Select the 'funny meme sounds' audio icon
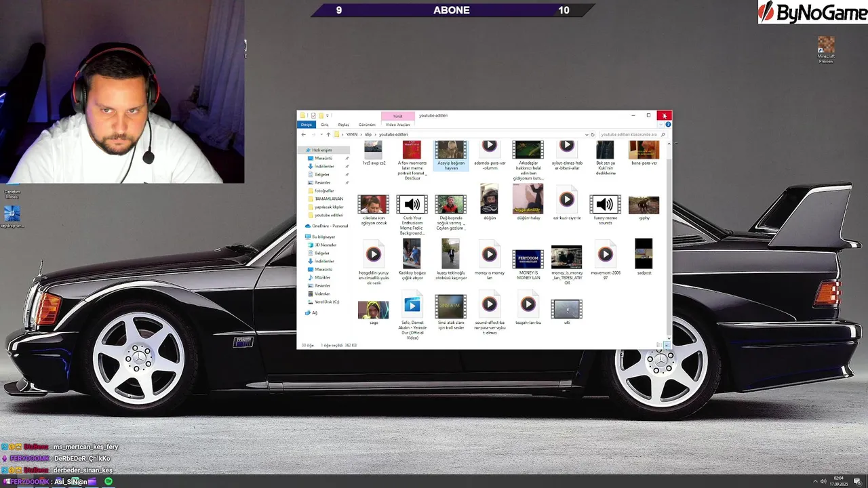The image size is (868, 488). [605, 204]
